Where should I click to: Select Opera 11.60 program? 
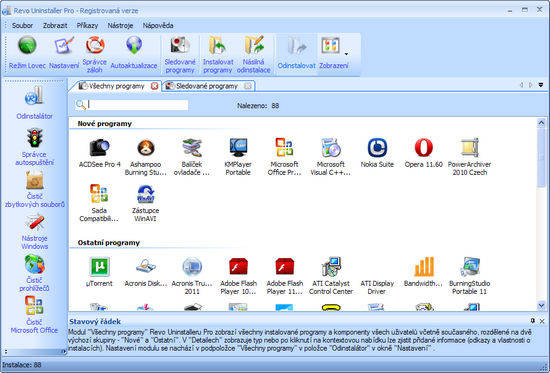pyautogui.click(x=423, y=153)
